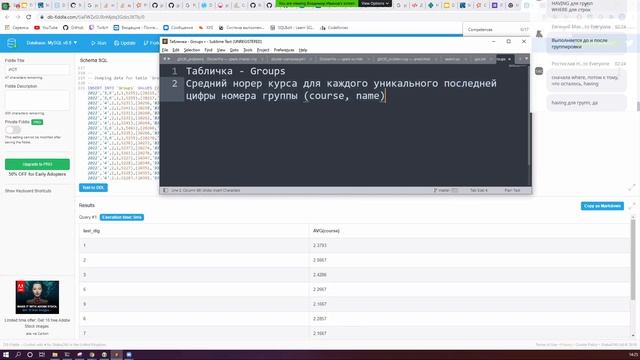Open the Database MySQL version dropdown

52,43
